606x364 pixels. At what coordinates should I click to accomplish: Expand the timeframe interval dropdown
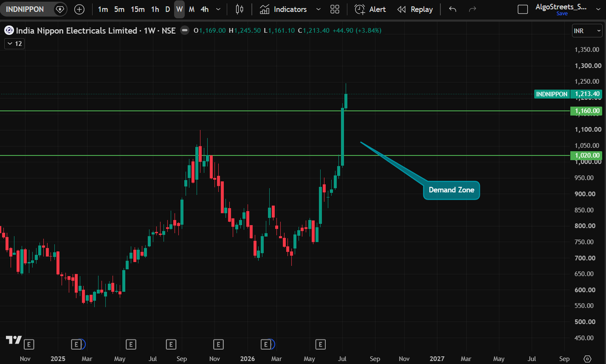[x=218, y=9]
